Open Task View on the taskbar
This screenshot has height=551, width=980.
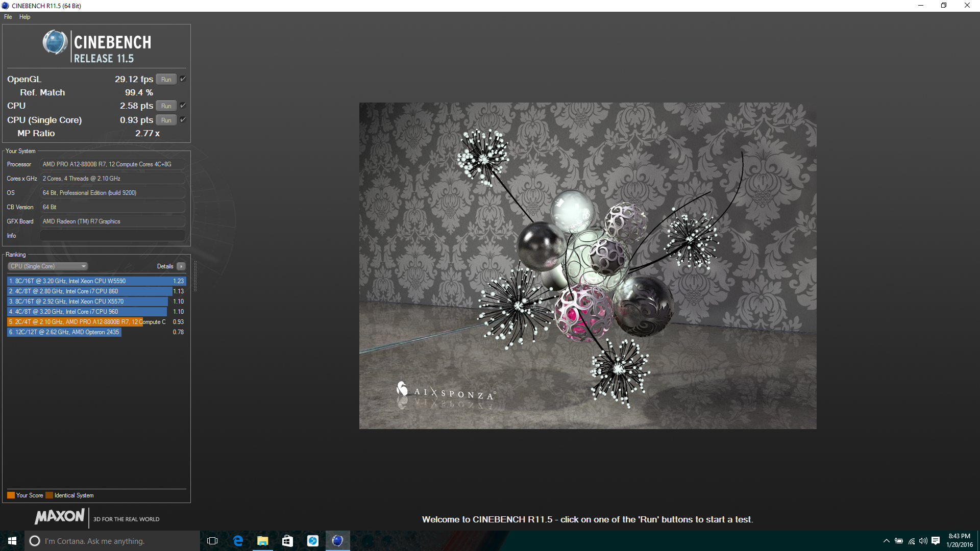(212, 541)
